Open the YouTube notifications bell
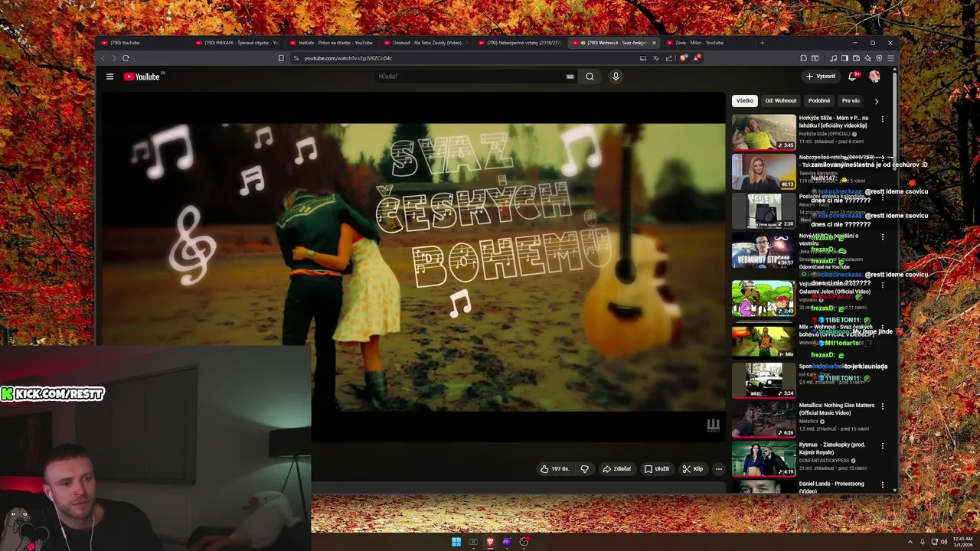 [852, 77]
